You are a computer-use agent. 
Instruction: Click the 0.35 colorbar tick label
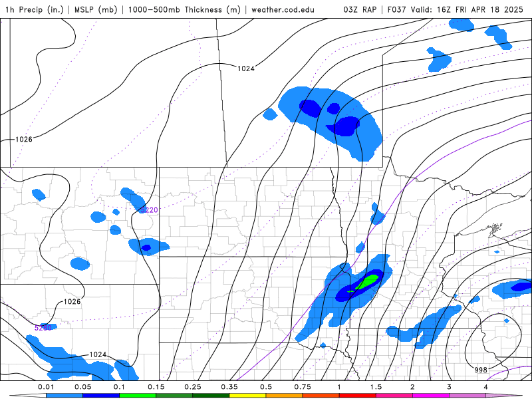coord(229,387)
